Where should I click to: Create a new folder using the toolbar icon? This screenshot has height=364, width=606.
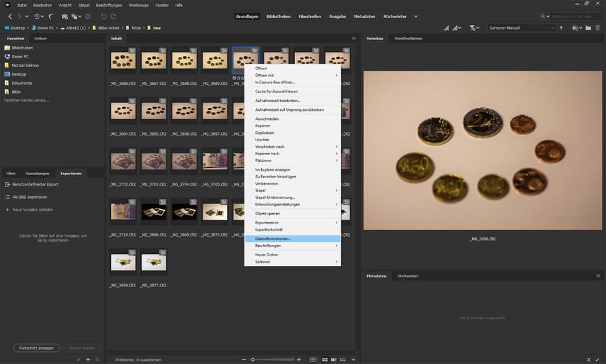[x=589, y=28]
